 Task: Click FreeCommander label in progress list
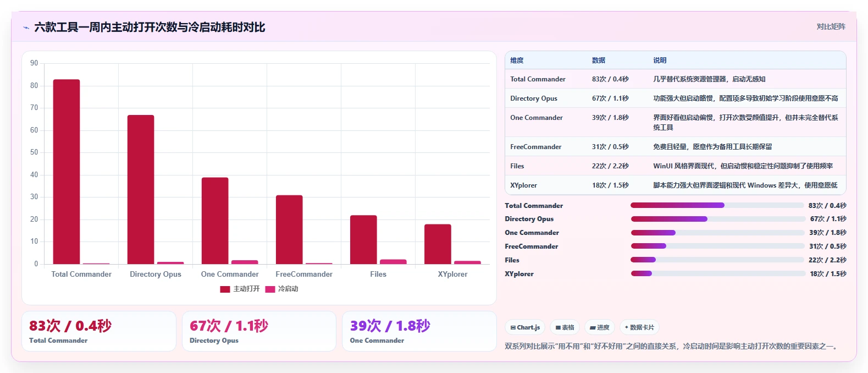tap(532, 246)
